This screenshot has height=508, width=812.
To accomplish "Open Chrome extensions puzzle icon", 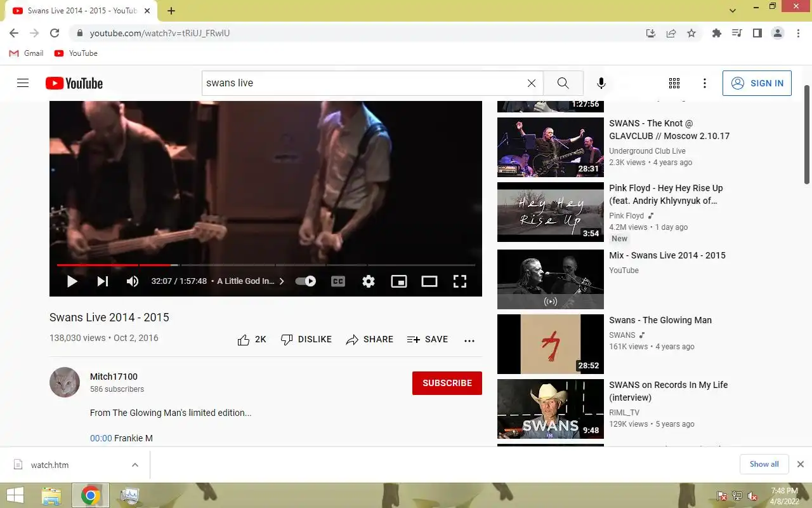I will click(717, 33).
